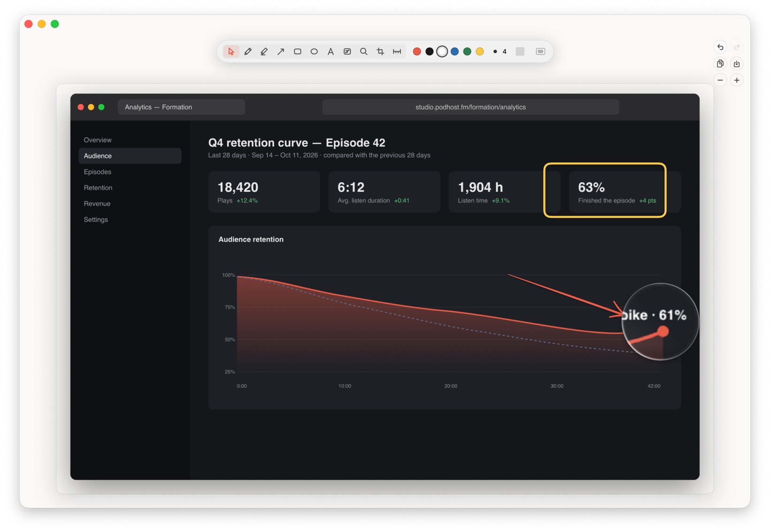The height and width of the screenshot is (532, 770).
Task: Save the annotated image
Action: 737,64
